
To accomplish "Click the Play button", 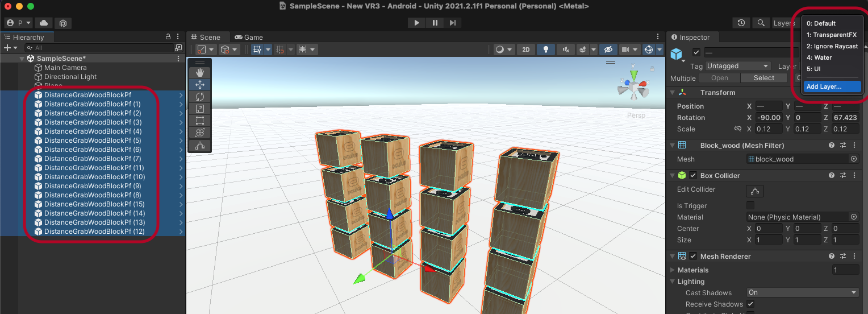I will (417, 23).
